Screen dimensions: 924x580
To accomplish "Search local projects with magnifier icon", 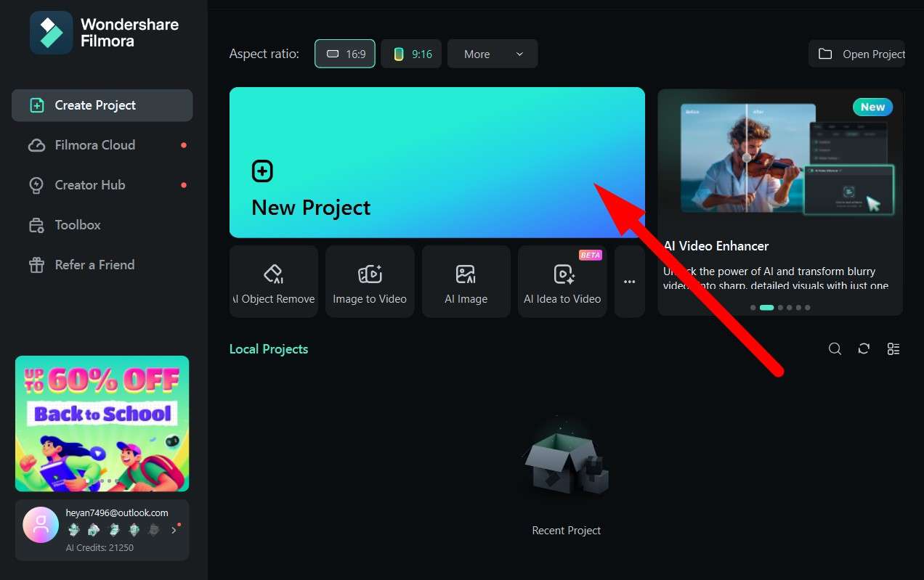I will [835, 349].
